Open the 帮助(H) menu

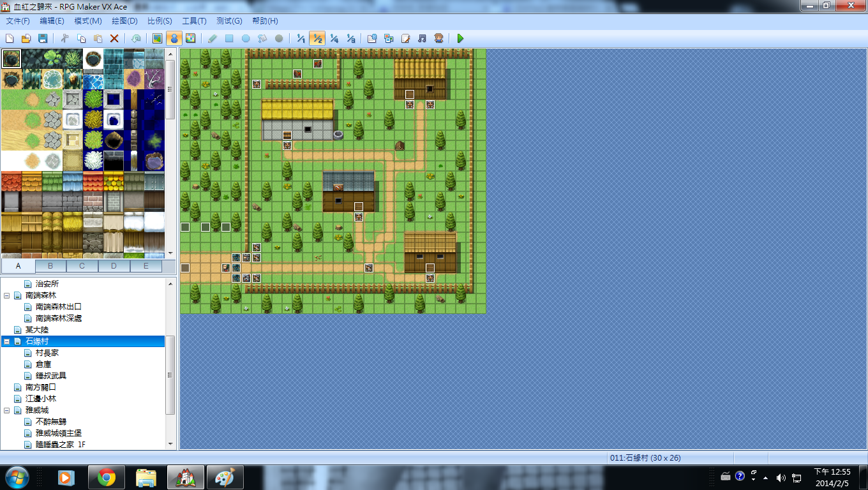pyautogui.click(x=265, y=21)
